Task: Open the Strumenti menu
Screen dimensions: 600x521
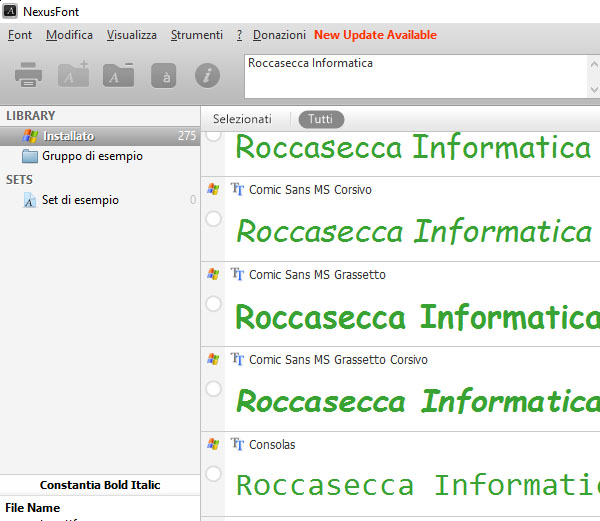Action: coord(197,35)
